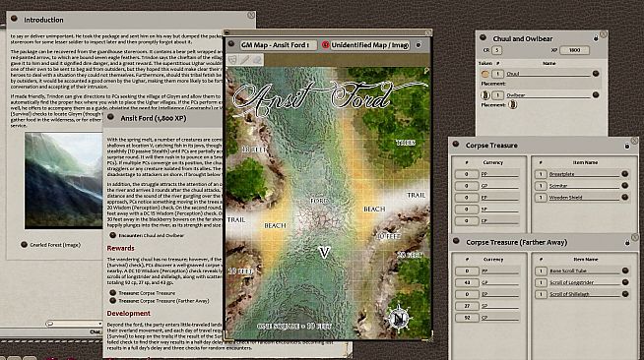Click the 'Scroll of Longstrider' item name
Viewport: 644px width, 360px height.
[x=571, y=282]
